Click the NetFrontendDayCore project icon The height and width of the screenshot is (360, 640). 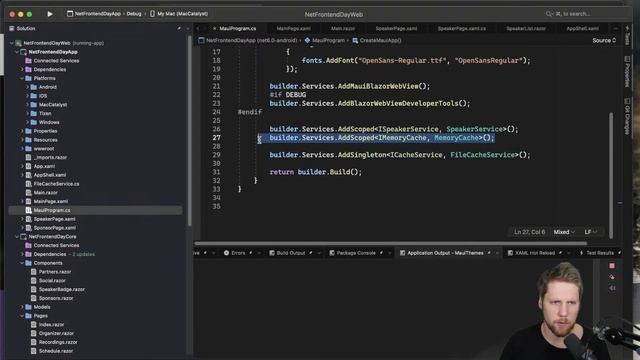click(23, 237)
